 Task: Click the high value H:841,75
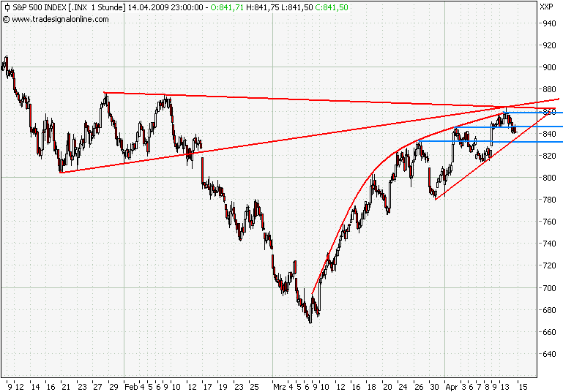262,7
